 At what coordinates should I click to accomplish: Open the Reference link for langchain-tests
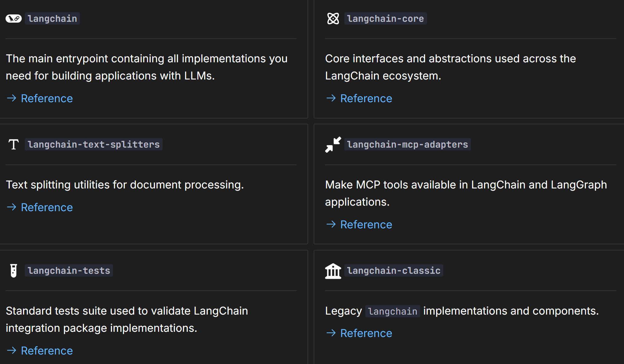coord(47,351)
